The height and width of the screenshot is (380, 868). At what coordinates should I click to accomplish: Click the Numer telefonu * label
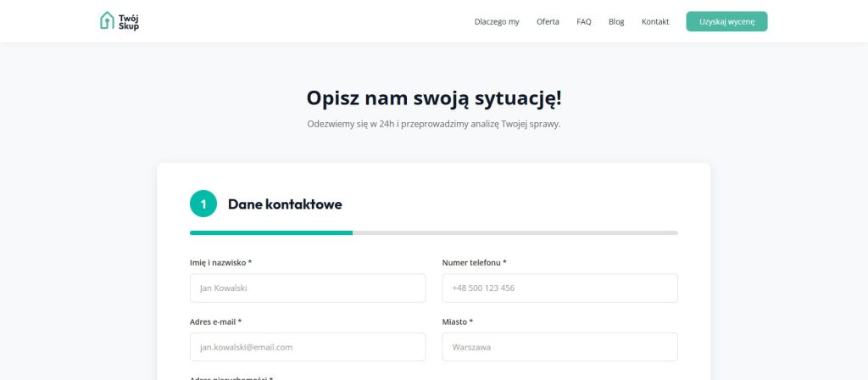(x=474, y=263)
